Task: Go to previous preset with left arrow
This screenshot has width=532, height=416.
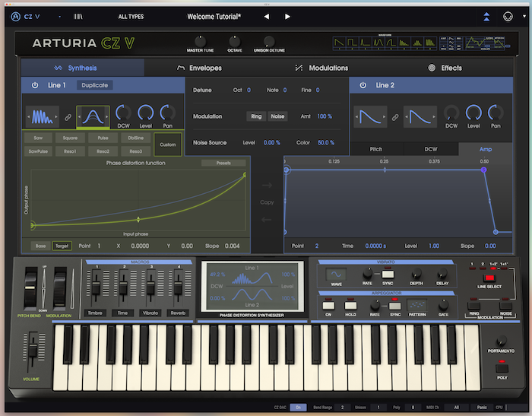Action: (x=267, y=16)
